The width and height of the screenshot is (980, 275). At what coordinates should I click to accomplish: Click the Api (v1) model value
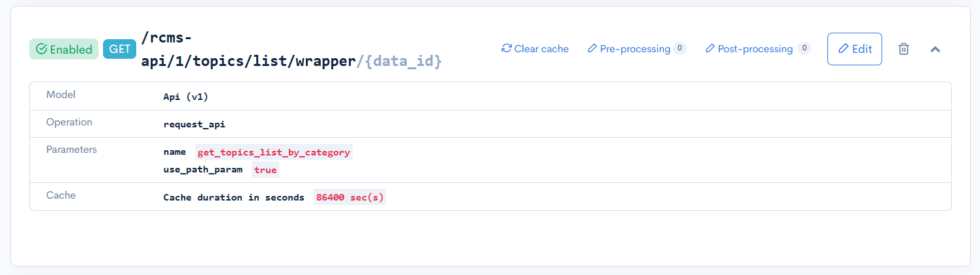pos(186,97)
